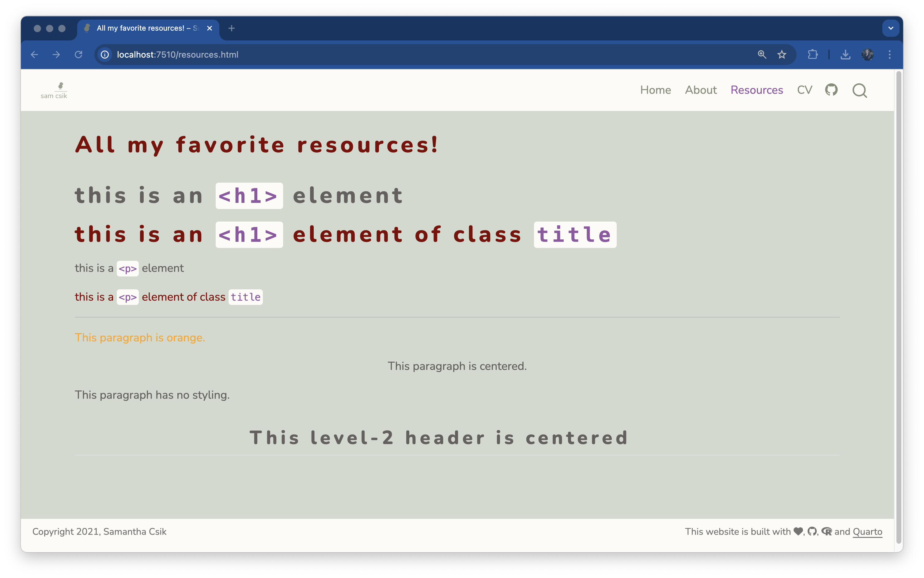Bookmark this page with the star icon

pos(782,54)
